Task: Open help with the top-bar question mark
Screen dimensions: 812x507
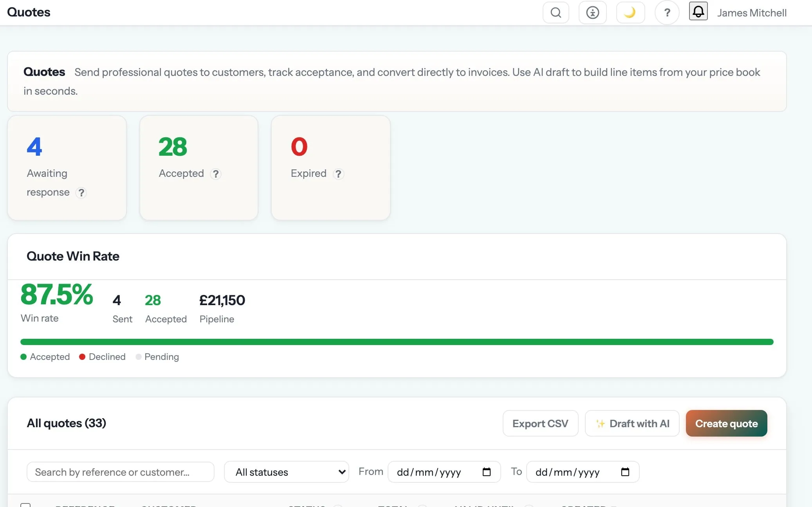Action: 667,13
